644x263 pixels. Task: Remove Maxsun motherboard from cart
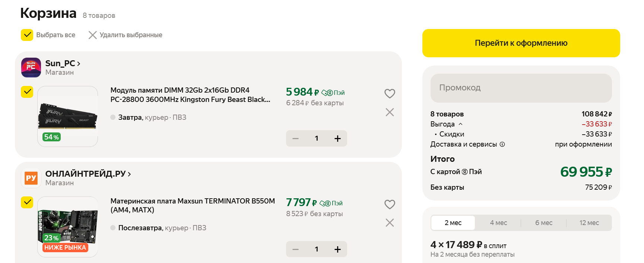point(390,222)
